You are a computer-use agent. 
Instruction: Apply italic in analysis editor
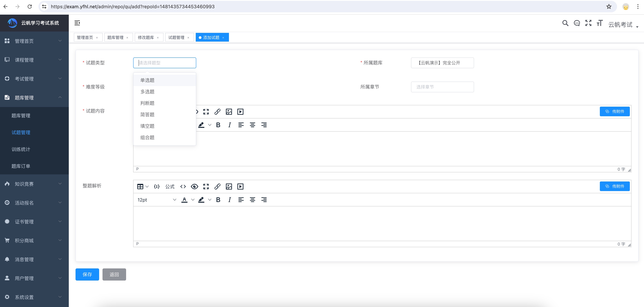[229, 200]
